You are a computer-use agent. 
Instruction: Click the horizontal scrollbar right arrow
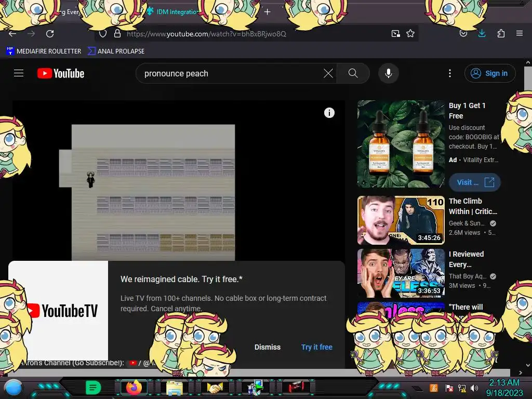tap(521, 373)
